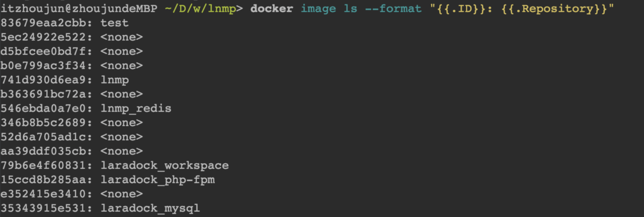Image resolution: width=644 pixels, height=217 pixels.
Task: Click laradock_php-fpm repository text
Action: [157, 179]
